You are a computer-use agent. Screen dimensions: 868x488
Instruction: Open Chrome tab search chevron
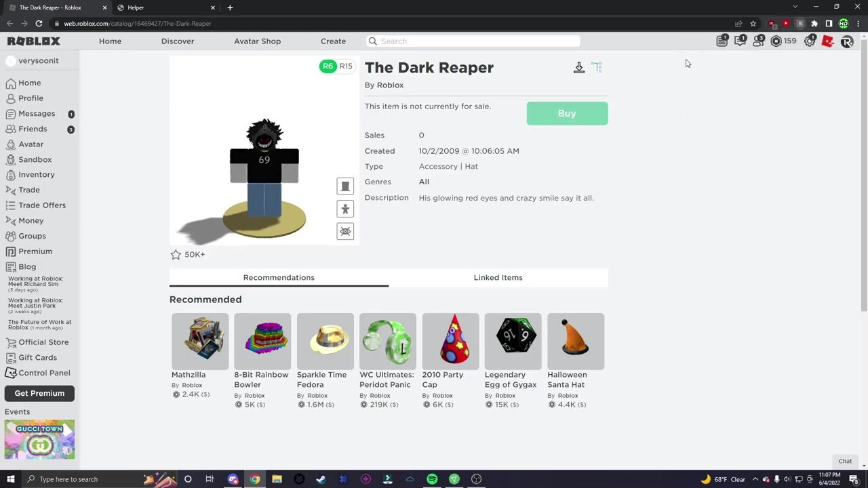click(795, 7)
